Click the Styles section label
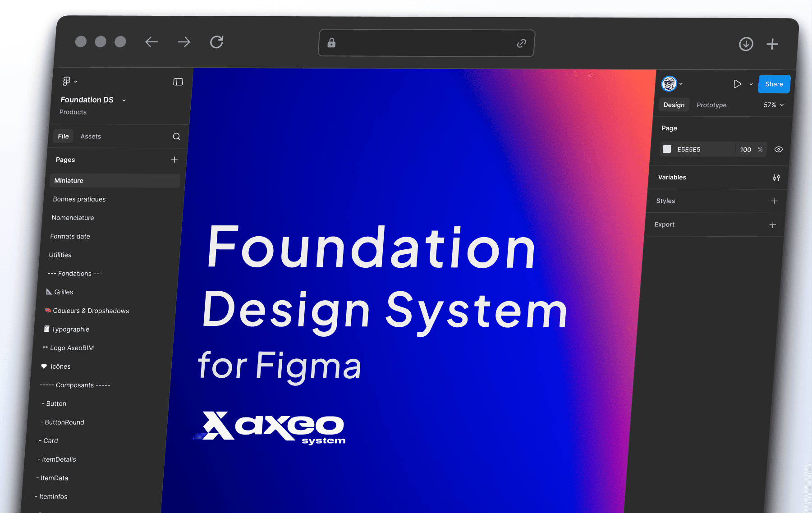The image size is (812, 513). click(x=665, y=201)
